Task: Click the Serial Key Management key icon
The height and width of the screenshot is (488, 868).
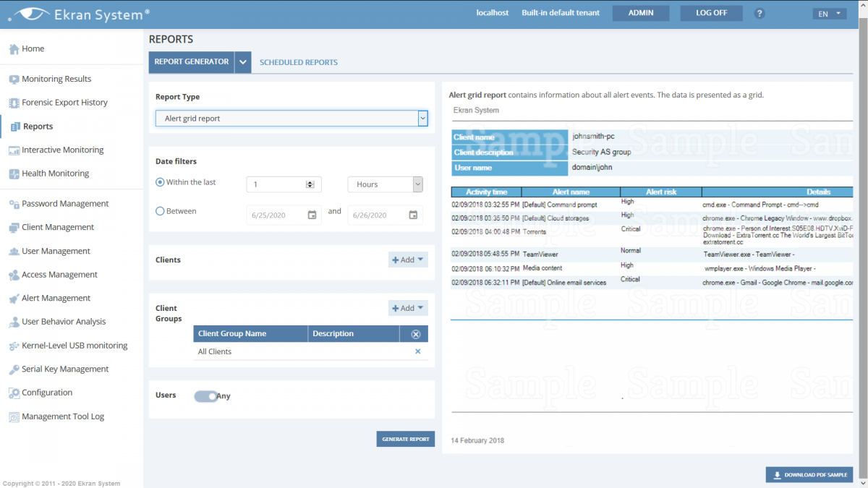Action: click(14, 369)
